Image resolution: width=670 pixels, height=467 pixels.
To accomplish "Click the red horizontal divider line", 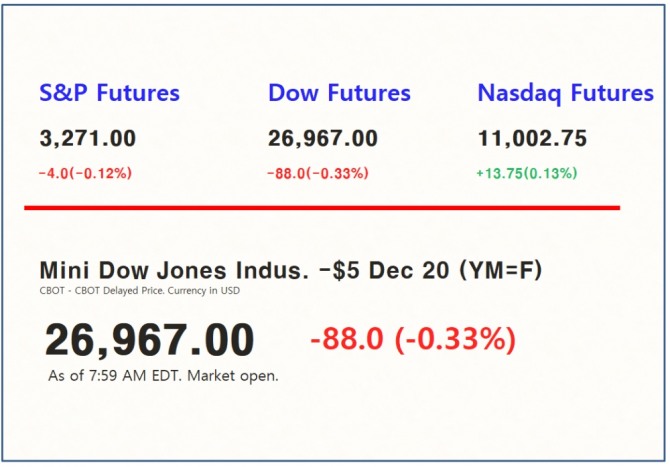I will tap(322, 207).
